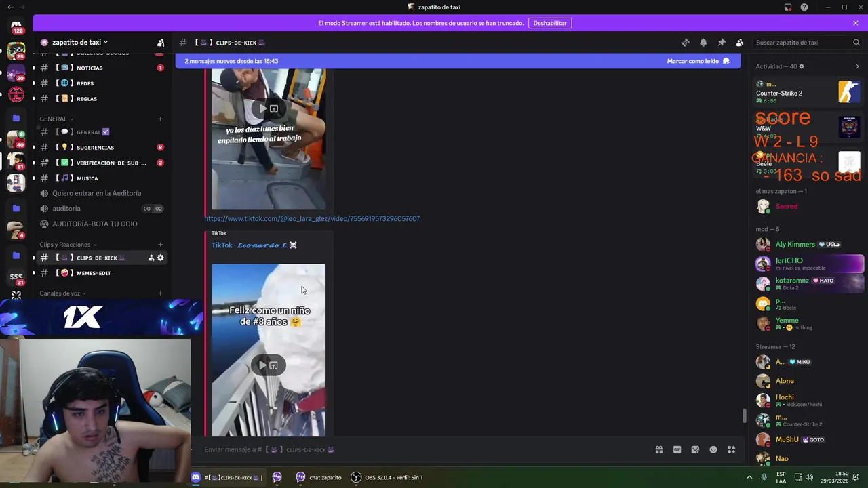Image resolution: width=868 pixels, height=488 pixels.
Task: Open the REGLAS channel
Action: click(101, 99)
